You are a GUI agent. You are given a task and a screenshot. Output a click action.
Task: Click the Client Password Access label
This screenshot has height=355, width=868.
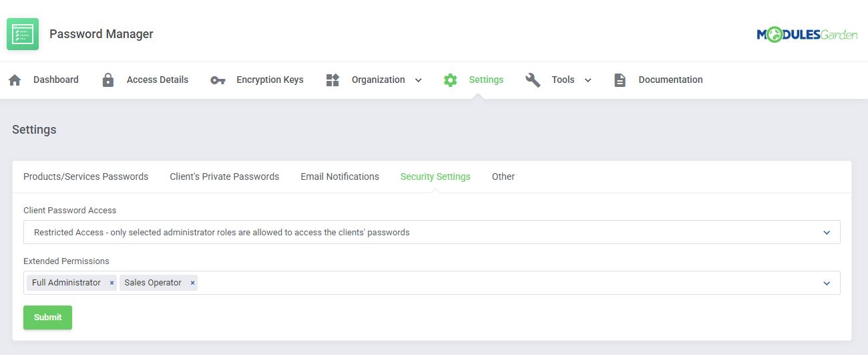(69, 210)
